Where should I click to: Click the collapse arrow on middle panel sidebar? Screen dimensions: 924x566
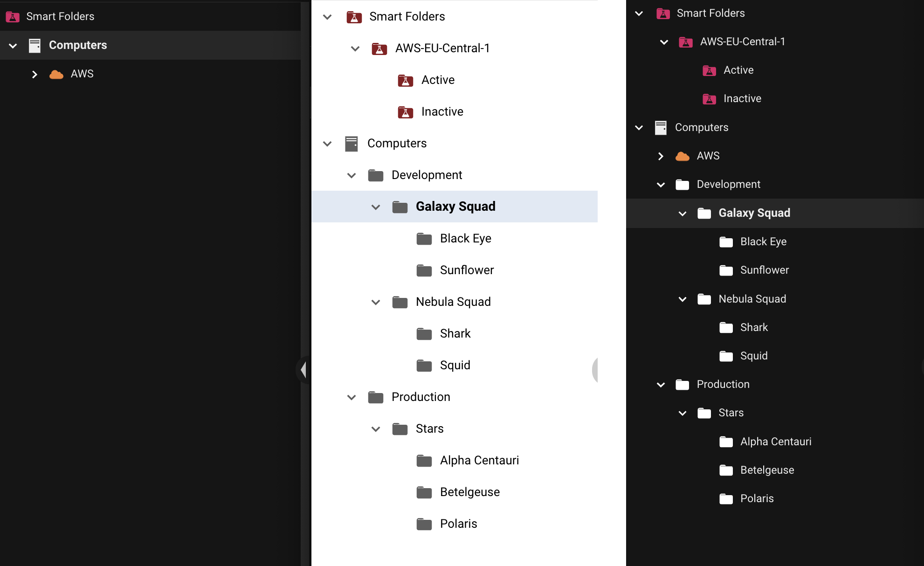(x=303, y=369)
